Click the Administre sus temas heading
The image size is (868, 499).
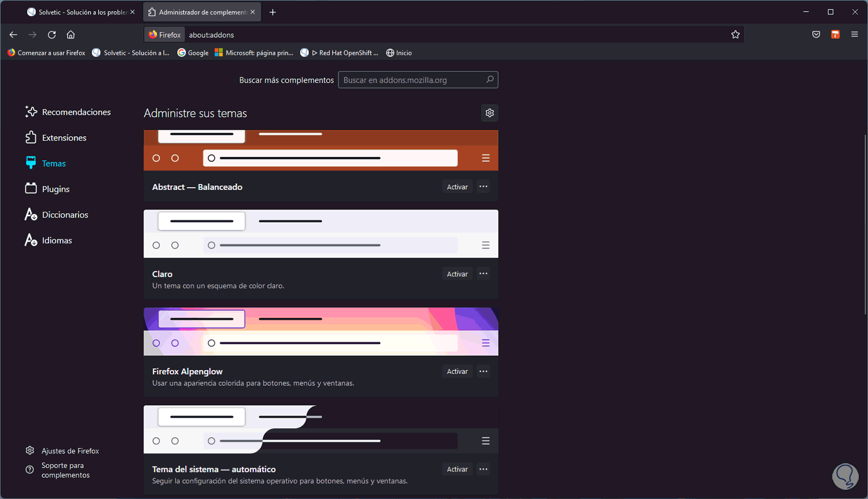[195, 113]
